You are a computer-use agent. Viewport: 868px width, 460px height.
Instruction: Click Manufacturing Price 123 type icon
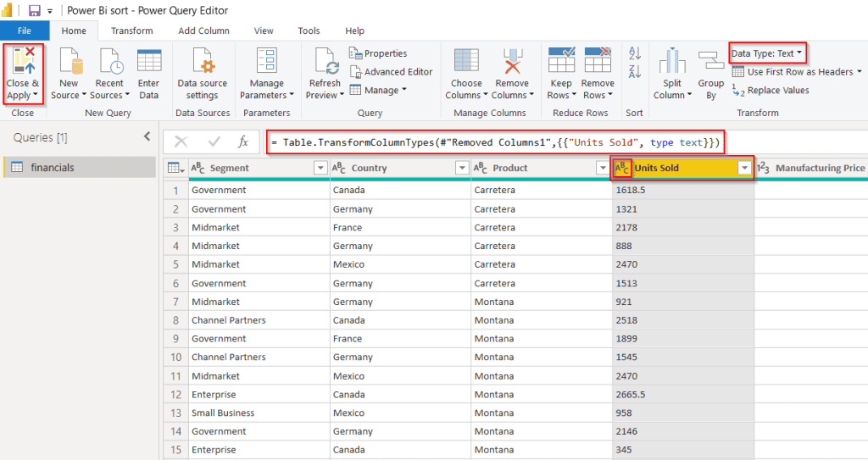pyautogui.click(x=763, y=168)
